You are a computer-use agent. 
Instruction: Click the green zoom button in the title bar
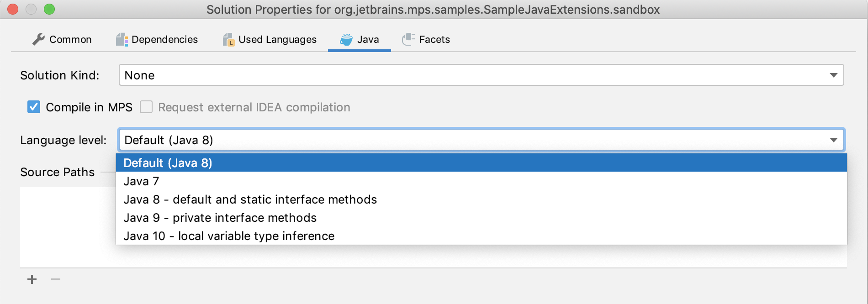click(x=48, y=8)
